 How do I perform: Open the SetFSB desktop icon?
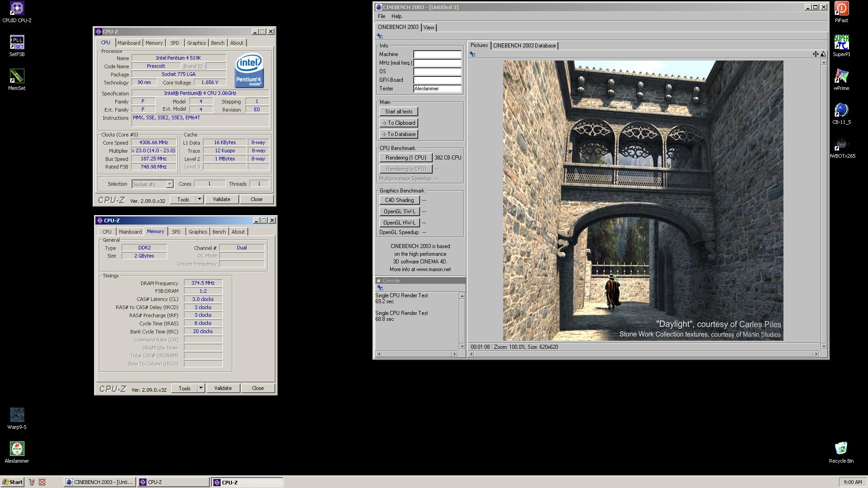click(17, 46)
